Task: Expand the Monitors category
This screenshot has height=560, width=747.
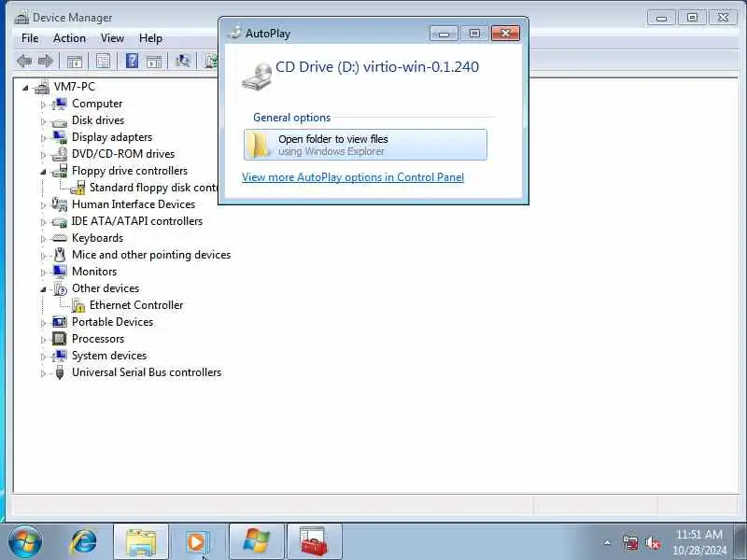Action: click(x=43, y=273)
